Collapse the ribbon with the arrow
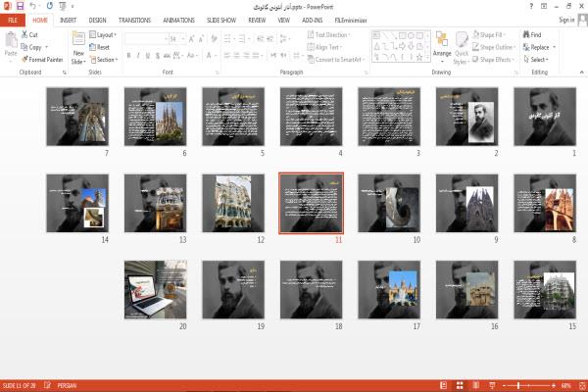This screenshot has width=588, height=392. 581,72
